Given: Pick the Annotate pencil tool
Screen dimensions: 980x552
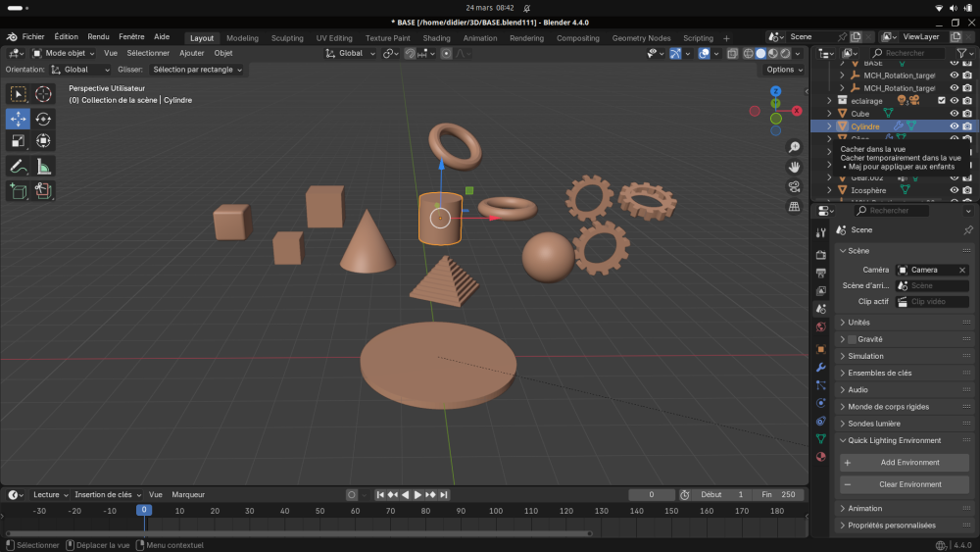Looking at the screenshot, I should pos(18,167).
